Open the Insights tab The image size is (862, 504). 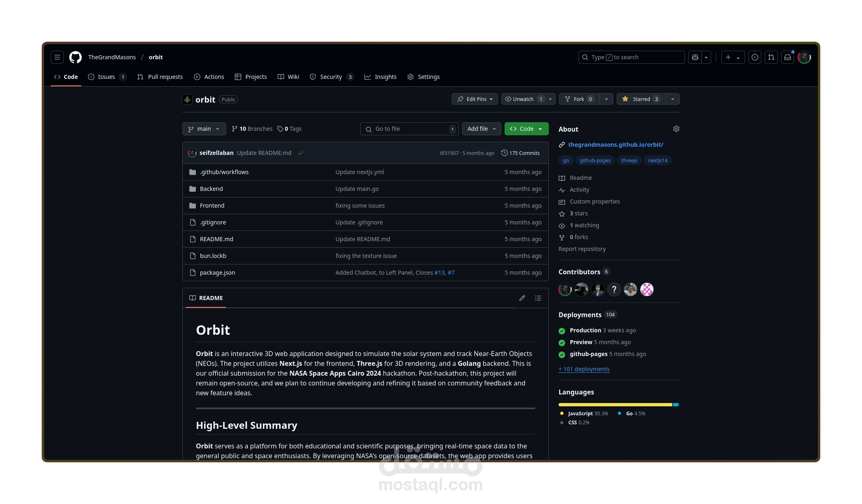click(380, 77)
